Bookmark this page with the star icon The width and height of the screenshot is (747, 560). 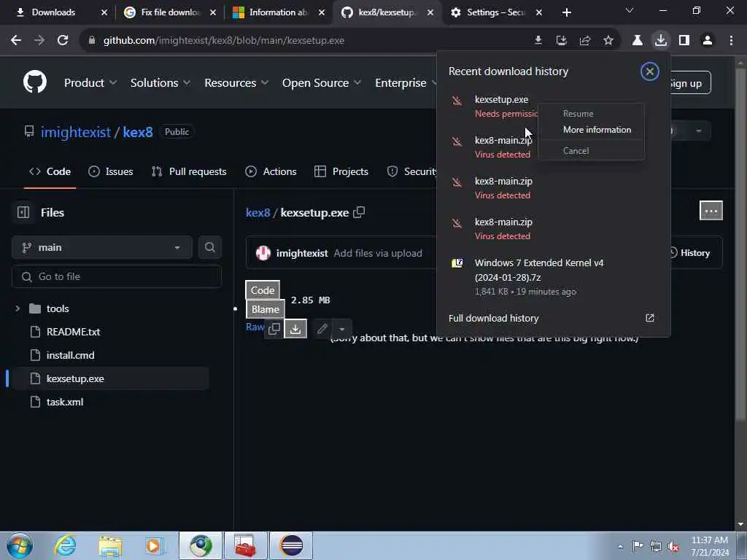[608, 41]
